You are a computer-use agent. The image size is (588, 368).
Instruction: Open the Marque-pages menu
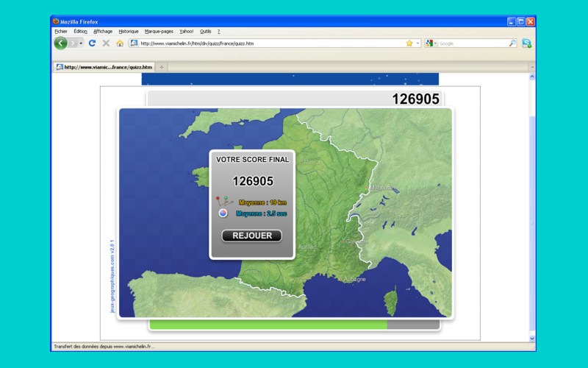(x=159, y=32)
